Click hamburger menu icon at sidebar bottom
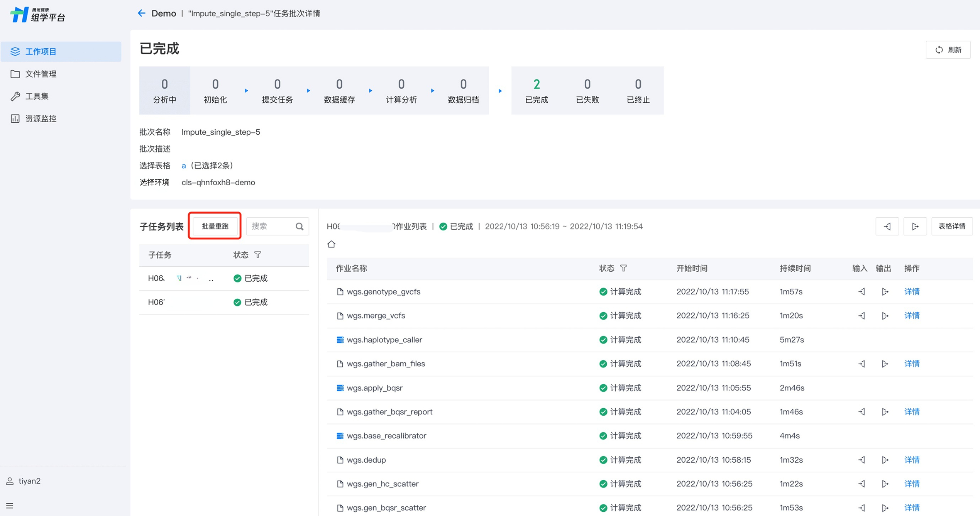The height and width of the screenshot is (516, 980). click(10, 506)
